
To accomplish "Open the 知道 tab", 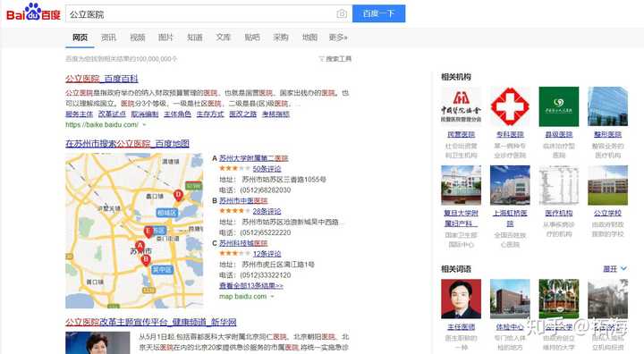I will click(195, 38).
